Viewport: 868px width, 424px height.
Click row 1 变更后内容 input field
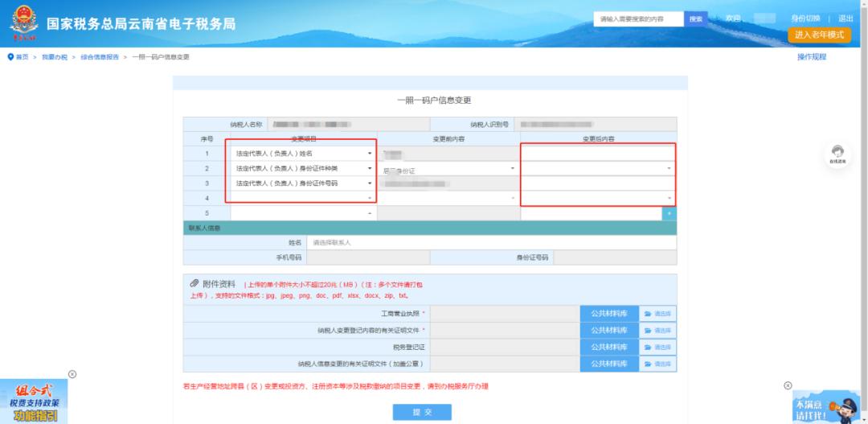click(x=599, y=153)
